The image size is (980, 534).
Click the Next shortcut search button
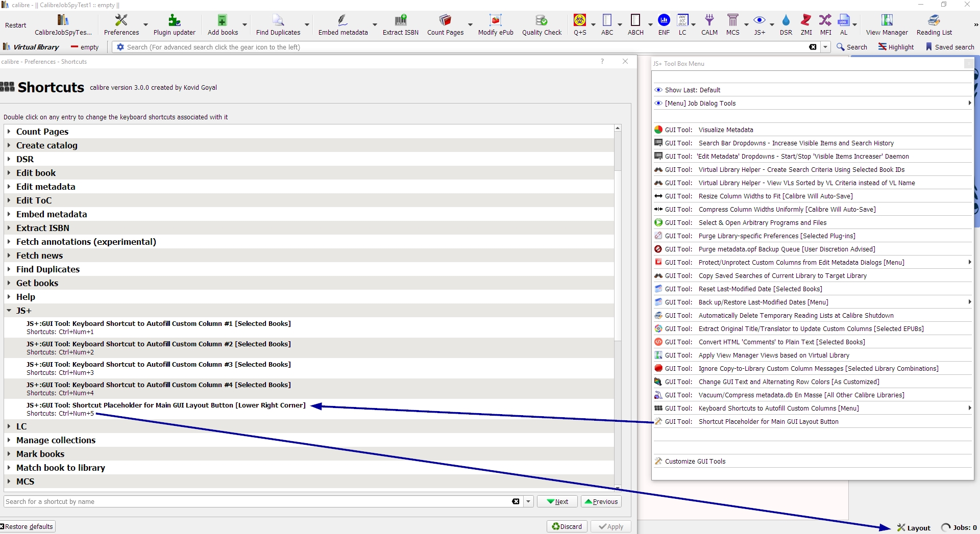point(557,502)
